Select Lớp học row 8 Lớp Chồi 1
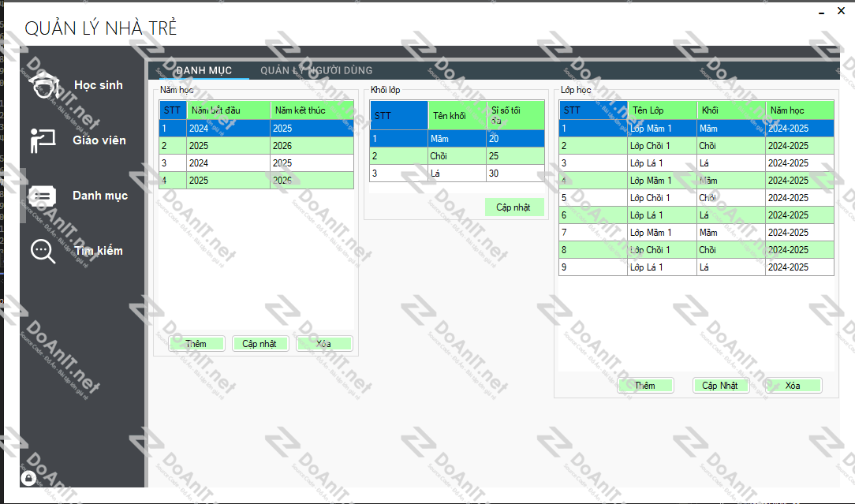Viewport: 855px width, 504px height. 696,250
